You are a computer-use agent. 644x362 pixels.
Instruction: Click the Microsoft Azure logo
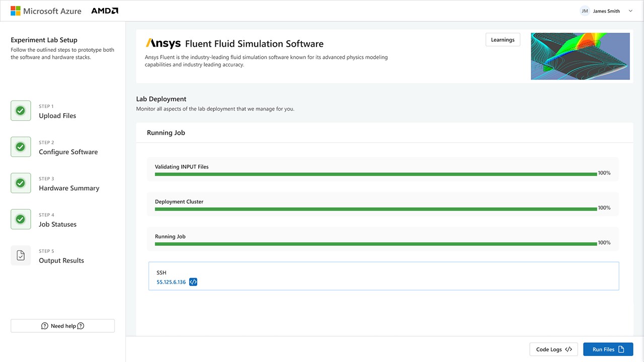pos(46,11)
